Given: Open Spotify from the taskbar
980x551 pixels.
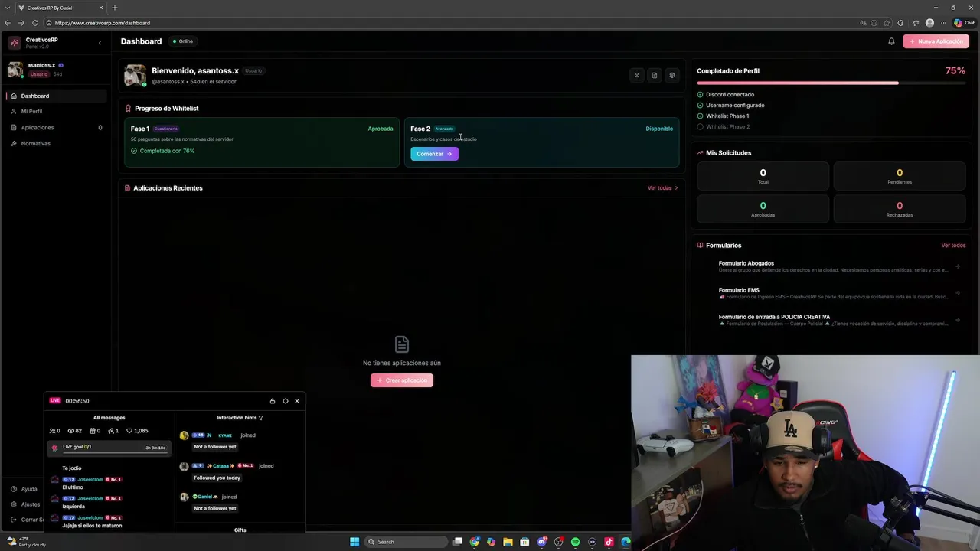Looking at the screenshot, I should tap(575, 542).
